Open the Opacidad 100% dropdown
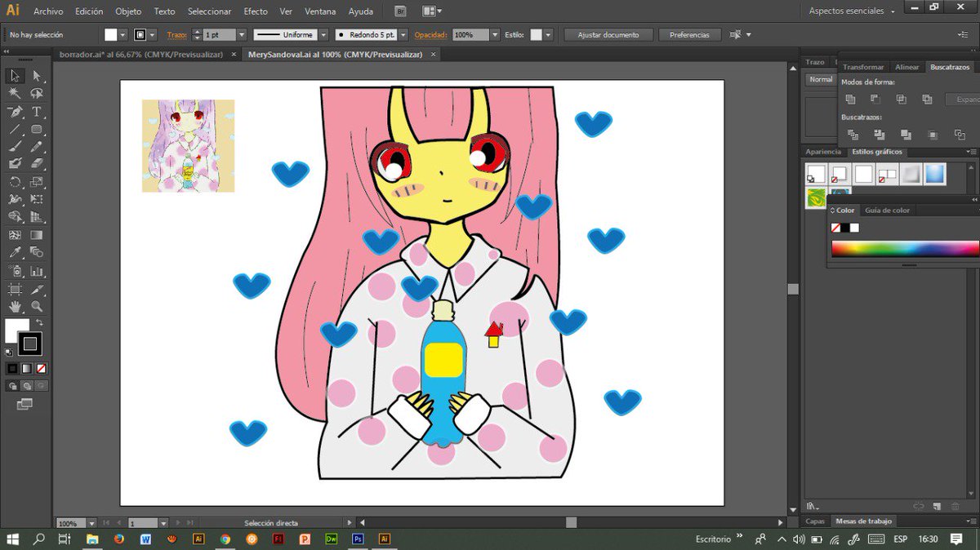 pyautogui.click(x=495, y=35)
